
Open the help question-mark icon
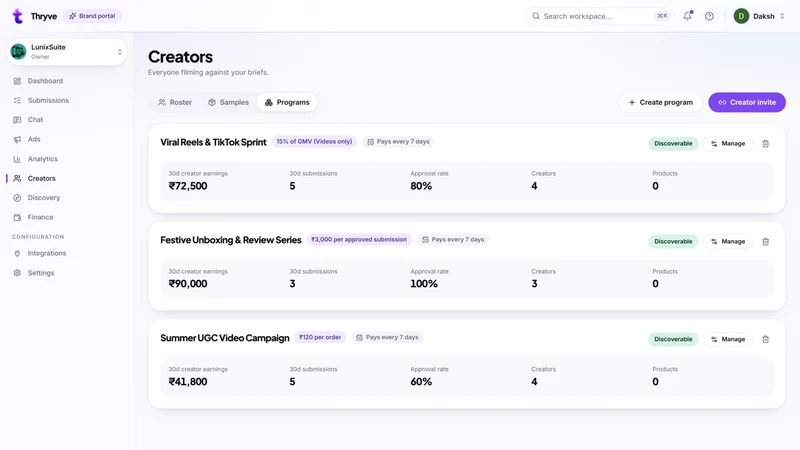coord(709,16)
